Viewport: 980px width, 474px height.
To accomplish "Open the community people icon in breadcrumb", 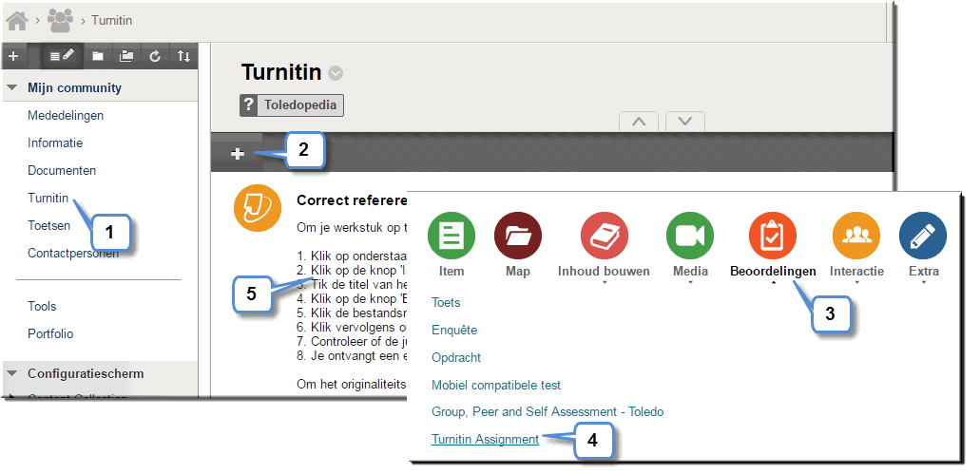I will pos(60,21).
